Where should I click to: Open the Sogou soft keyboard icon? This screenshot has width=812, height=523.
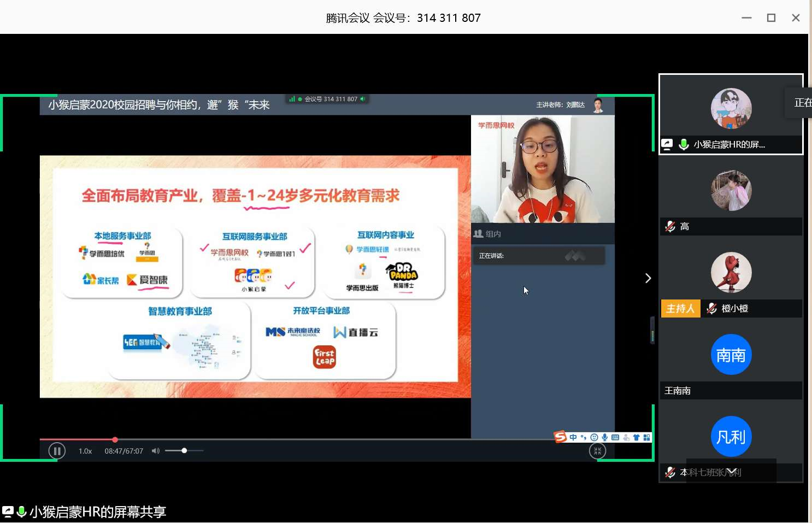(615, 437)
